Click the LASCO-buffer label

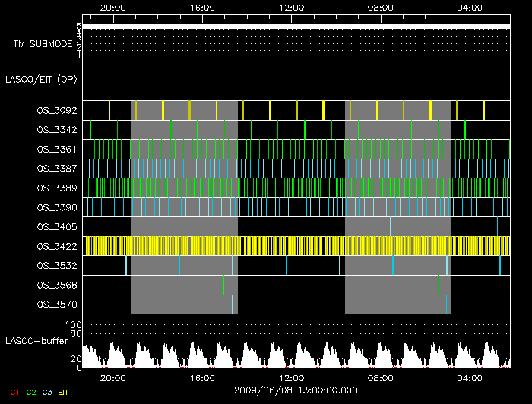(36, 341)
